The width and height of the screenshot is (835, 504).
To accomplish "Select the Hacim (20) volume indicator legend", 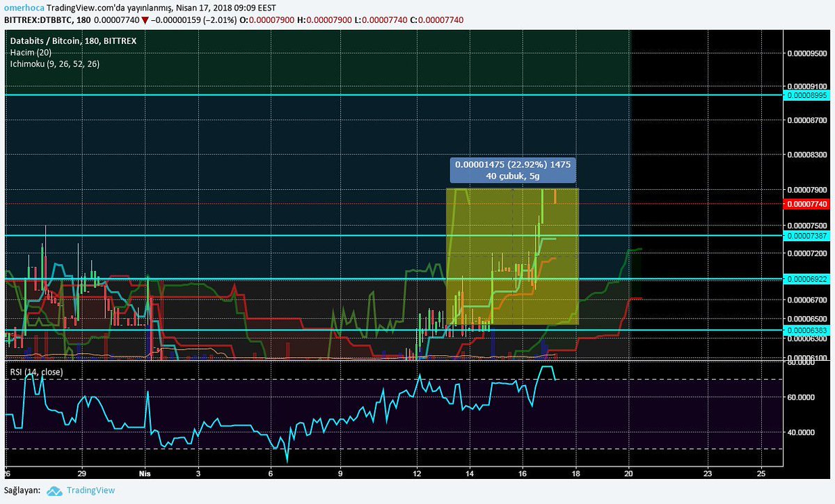I will (x=31, y=52).
